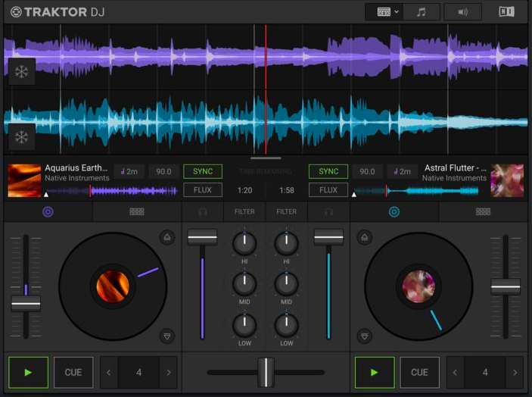Toggle SYNC on right deck
The height and width of the screenshot is (397, 532).
point(328,171)
